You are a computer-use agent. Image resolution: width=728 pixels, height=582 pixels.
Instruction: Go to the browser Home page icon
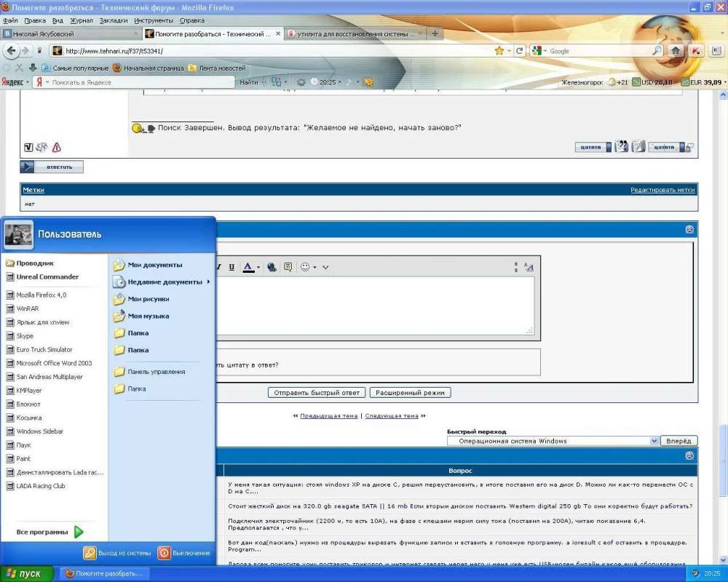(676, 51)
